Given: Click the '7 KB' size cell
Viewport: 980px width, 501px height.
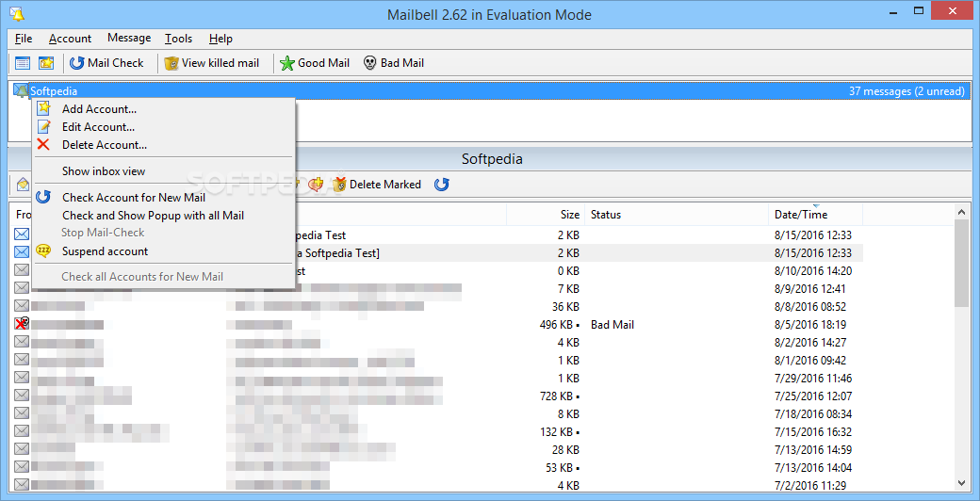Looking at the screenshot, I should coord(569,288).
